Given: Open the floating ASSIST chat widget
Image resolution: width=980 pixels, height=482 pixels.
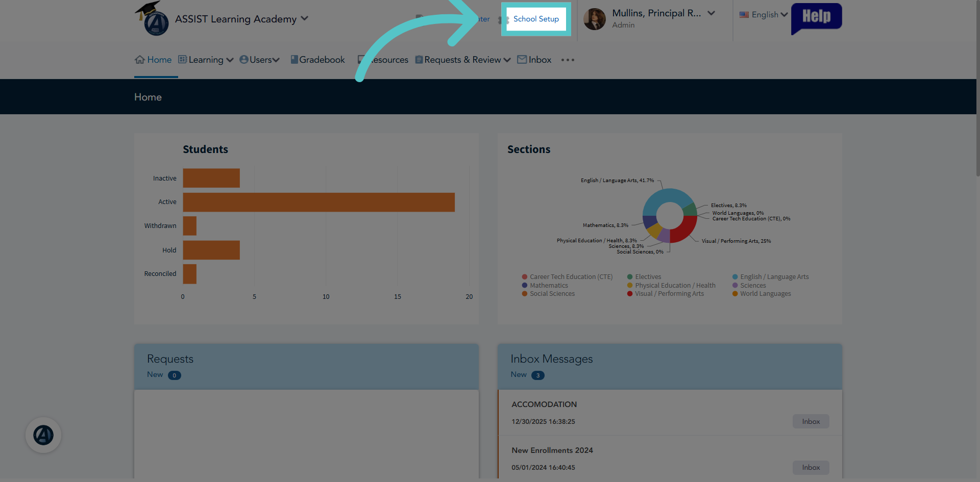Looking at the screenshot, I should click(43, 435).
